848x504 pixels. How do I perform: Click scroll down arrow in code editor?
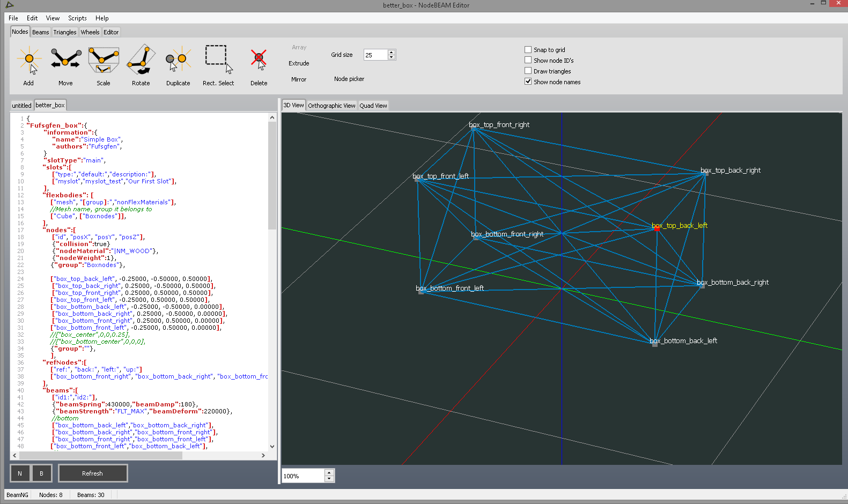[x=272, y=446]
